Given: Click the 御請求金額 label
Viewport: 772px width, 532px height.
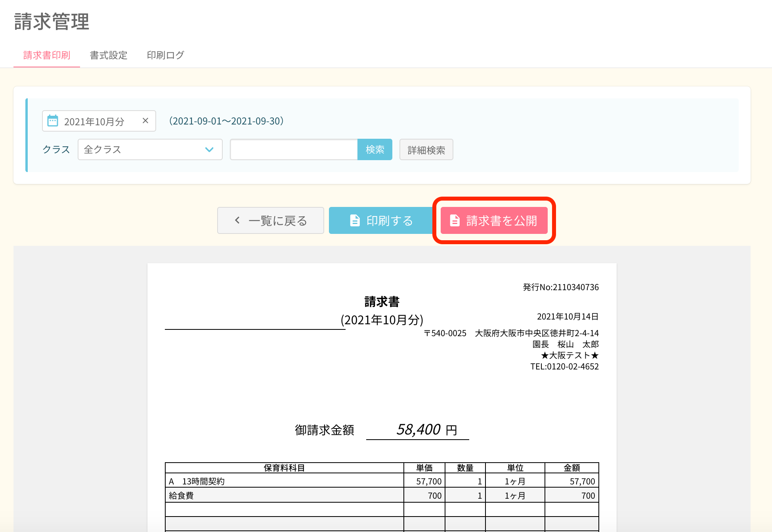Looking at the screenshot, I should [325, 430].
